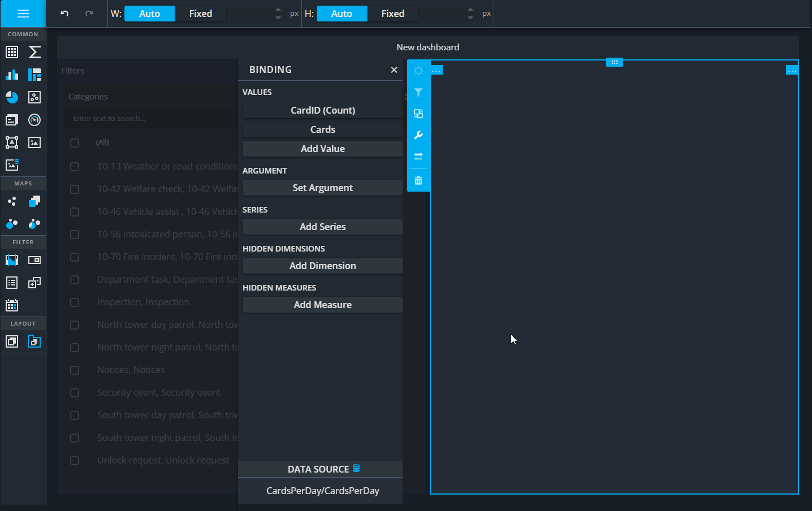Click the database icon beside DATA SOURCE

(356, 468)
